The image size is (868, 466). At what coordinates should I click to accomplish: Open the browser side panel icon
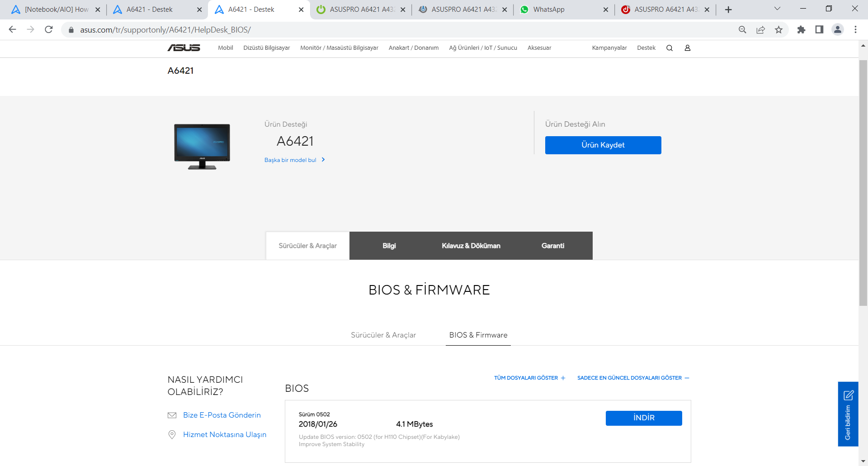click(819, 29)
